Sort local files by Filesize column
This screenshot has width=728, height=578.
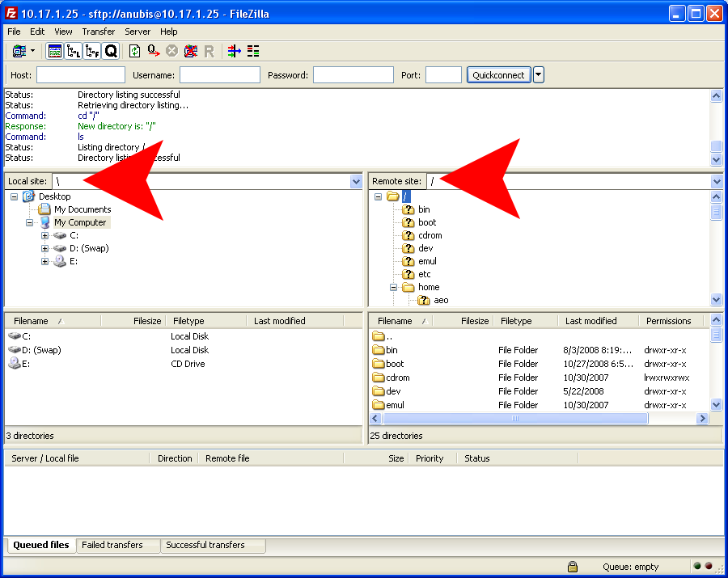coord(133,321)
